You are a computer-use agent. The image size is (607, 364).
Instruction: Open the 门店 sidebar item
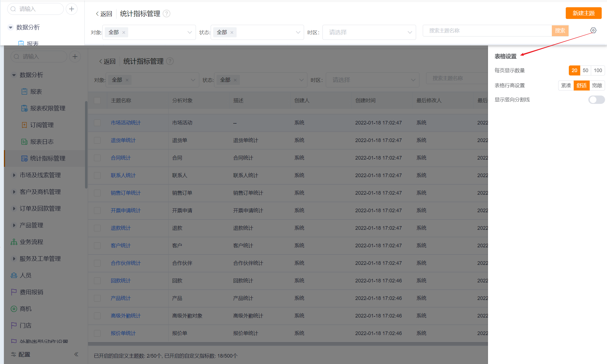21,326
